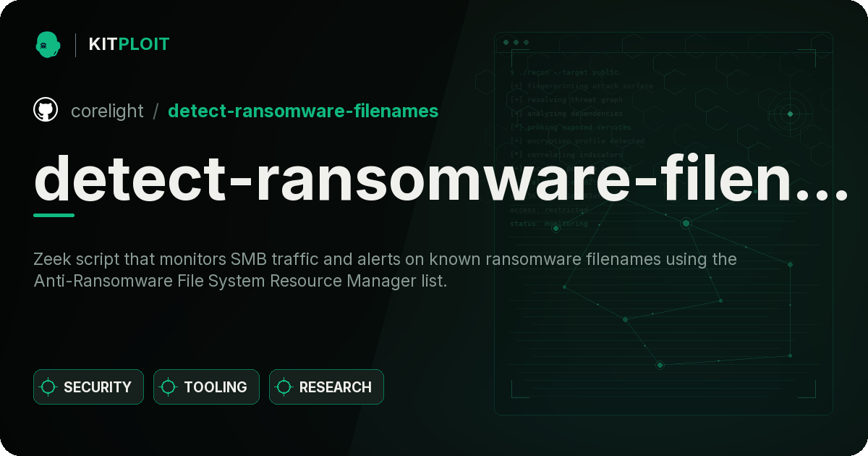Click the 'access: restricted' terminal line
The width and height of the screenshot is (868, 456).
(549, 210)
